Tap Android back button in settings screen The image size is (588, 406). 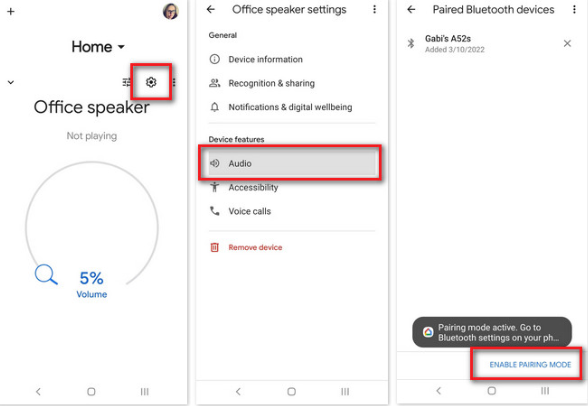pyautogui.click(x=238, y=392)
